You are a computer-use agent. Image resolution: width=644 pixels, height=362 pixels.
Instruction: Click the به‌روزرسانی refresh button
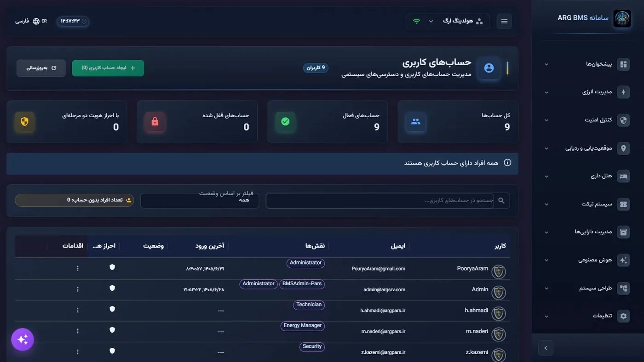[41, 68]
